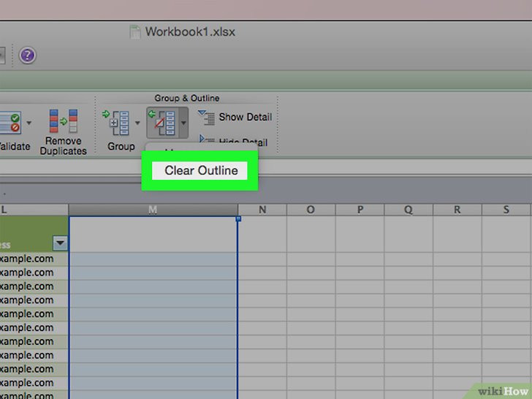532x399 pixels.
Task: Click the selection fill handle on column M
Action: pos(238,218)
